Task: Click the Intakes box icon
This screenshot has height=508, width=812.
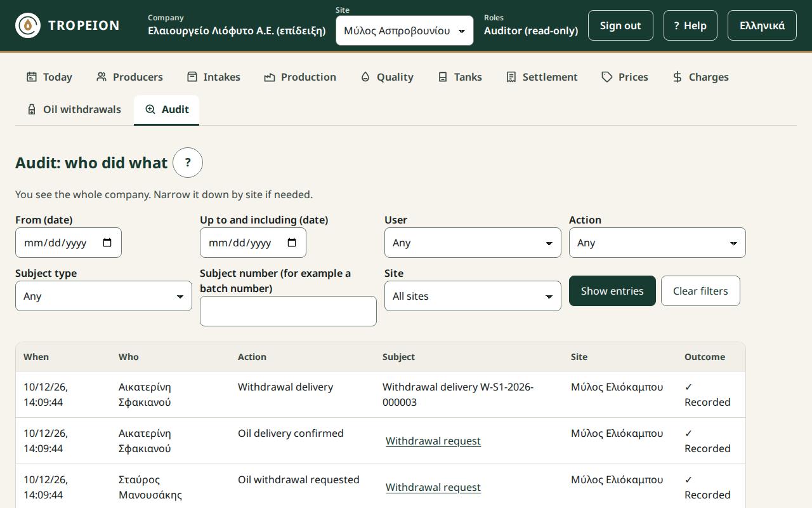Action: [192, 77]
